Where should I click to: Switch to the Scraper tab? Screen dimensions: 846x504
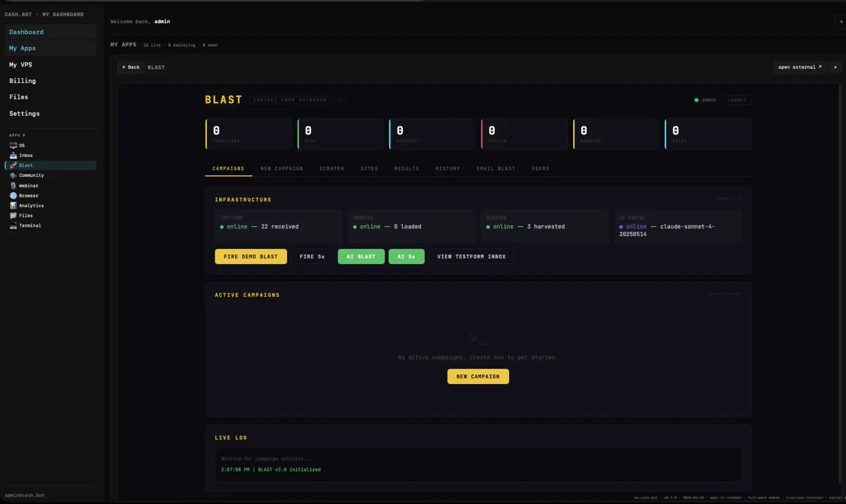tap(332, 169)
